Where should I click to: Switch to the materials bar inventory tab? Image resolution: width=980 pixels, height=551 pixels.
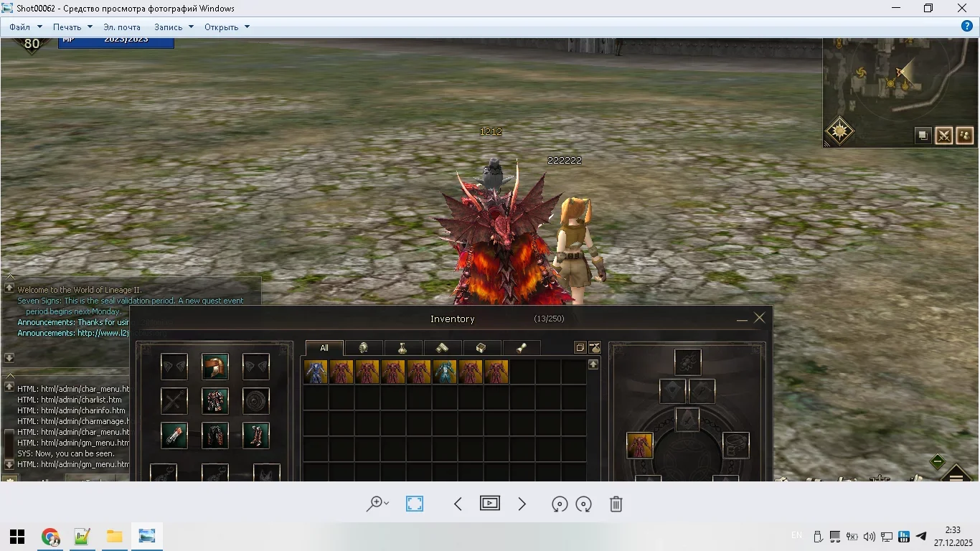point(442,348)
